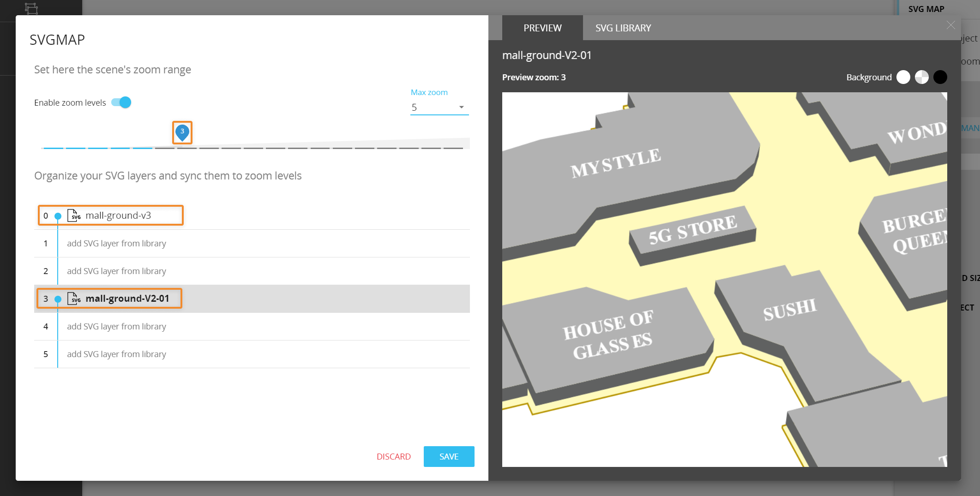This screenshot has height=496, width=980.
Task: Open the Max zoom dropdown
Action: pos(439,108)
